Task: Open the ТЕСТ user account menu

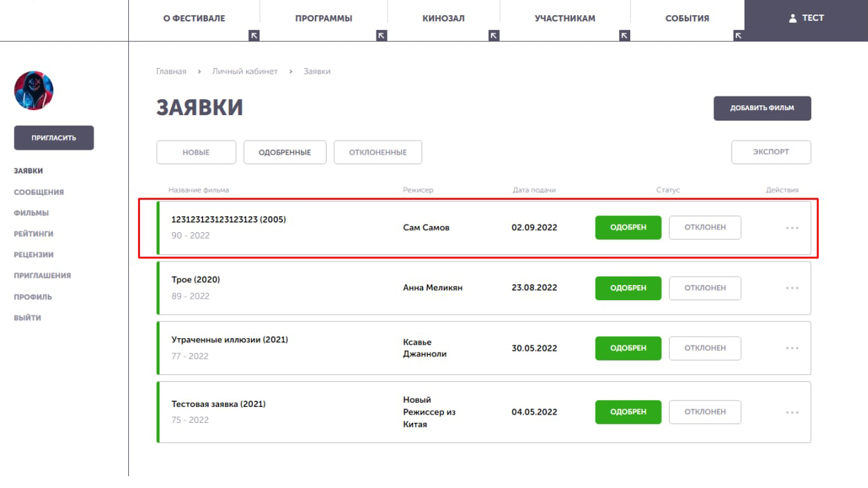Action: pyautogui.click(x=806, y=19)
